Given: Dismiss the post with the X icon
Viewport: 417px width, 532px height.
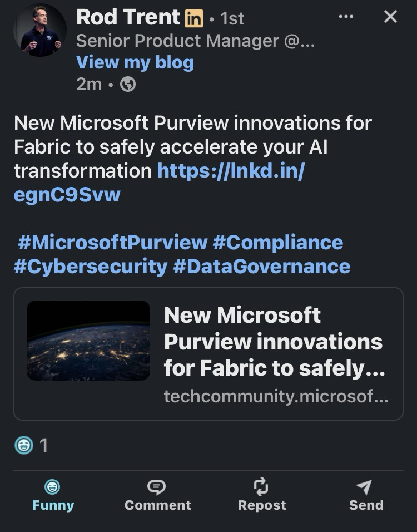Looking at the screenshot, I should point(391,17).
